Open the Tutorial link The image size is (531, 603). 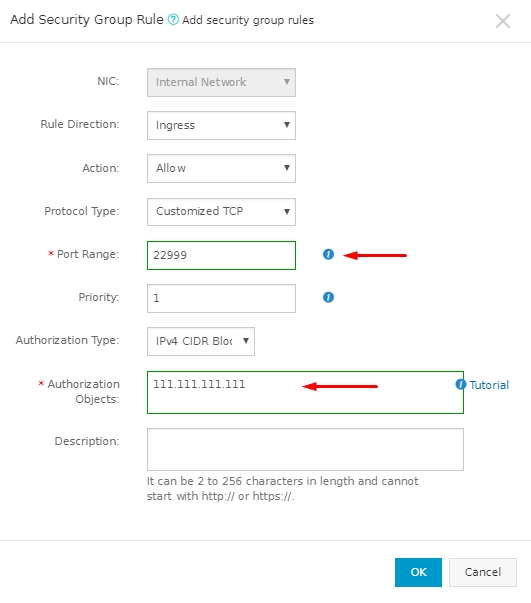coord(489,385)
